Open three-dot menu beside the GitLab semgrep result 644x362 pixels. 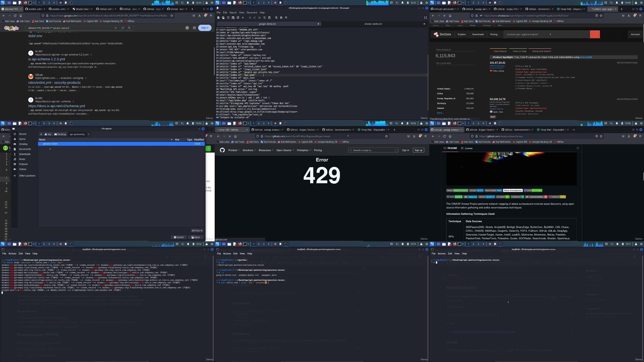[86, 78]
